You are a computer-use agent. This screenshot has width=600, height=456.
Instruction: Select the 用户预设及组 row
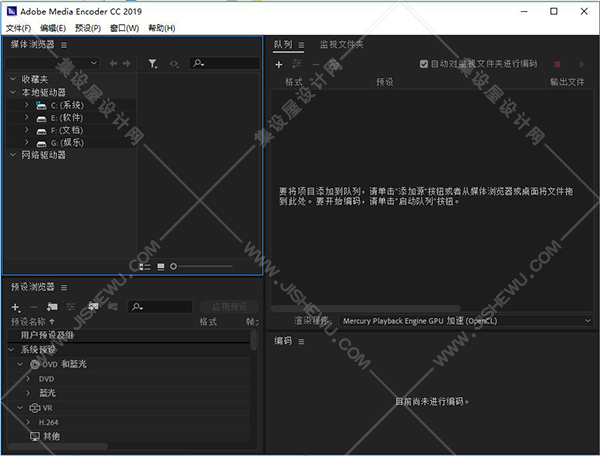click(x=129, y=335)
